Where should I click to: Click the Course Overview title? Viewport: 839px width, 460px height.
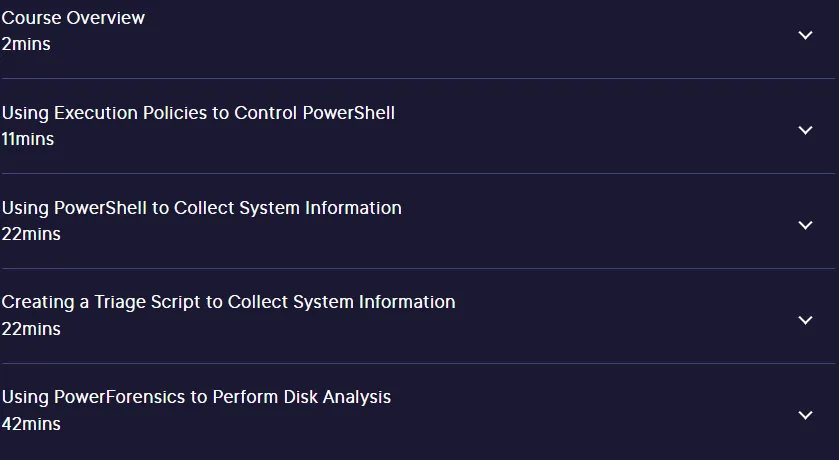click(73, 18)
